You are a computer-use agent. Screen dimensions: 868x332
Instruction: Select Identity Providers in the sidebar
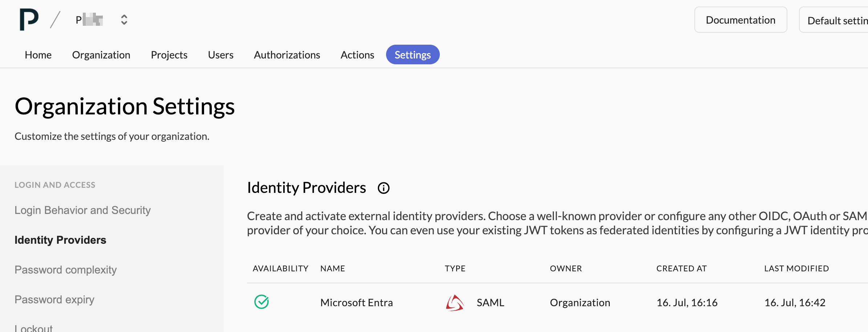coord(60,240)
